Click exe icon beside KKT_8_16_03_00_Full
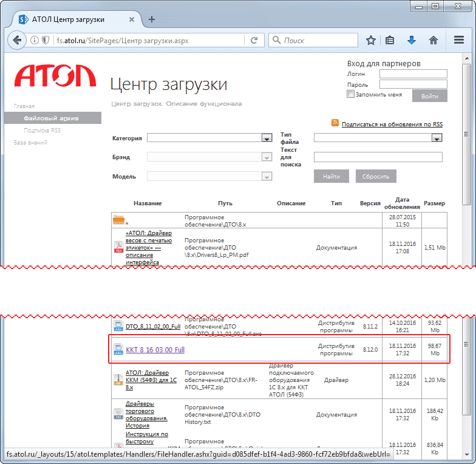This screenshot has width=476, height=464. pos(118,349)
